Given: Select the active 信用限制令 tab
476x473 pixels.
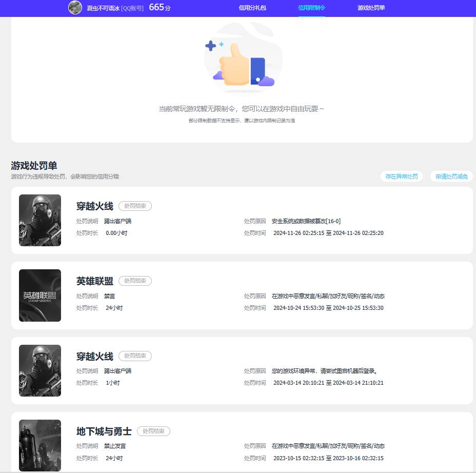Looking at the screenshot, I should tap(311, 8).
